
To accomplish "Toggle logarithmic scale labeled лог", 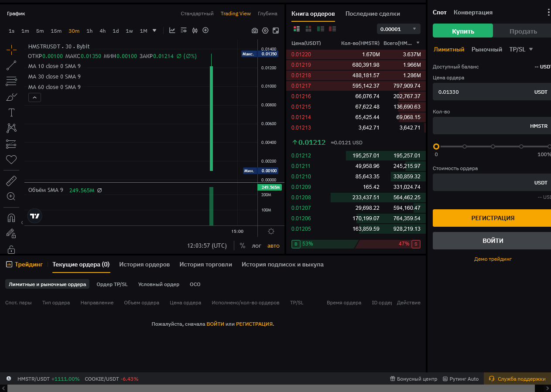I will (x=257, y=245).
